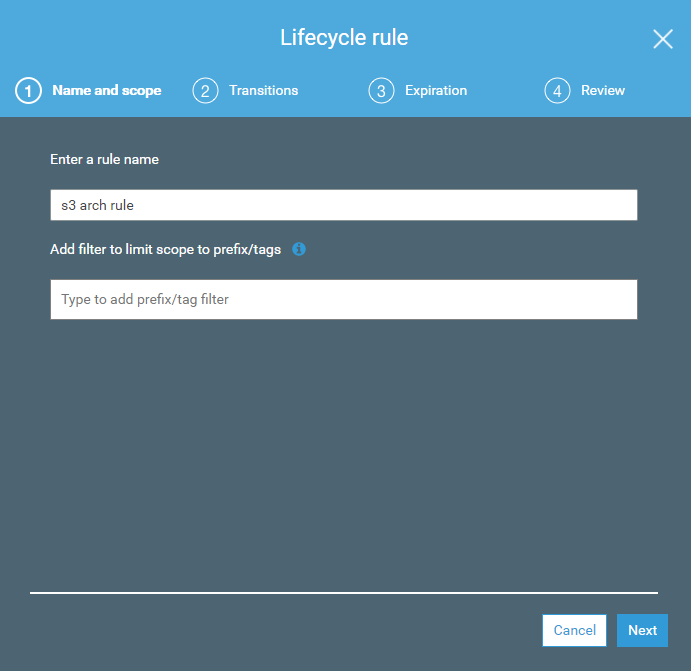
Task: Open the prefix/tags filter info icon
Action: tap(299, 249)
